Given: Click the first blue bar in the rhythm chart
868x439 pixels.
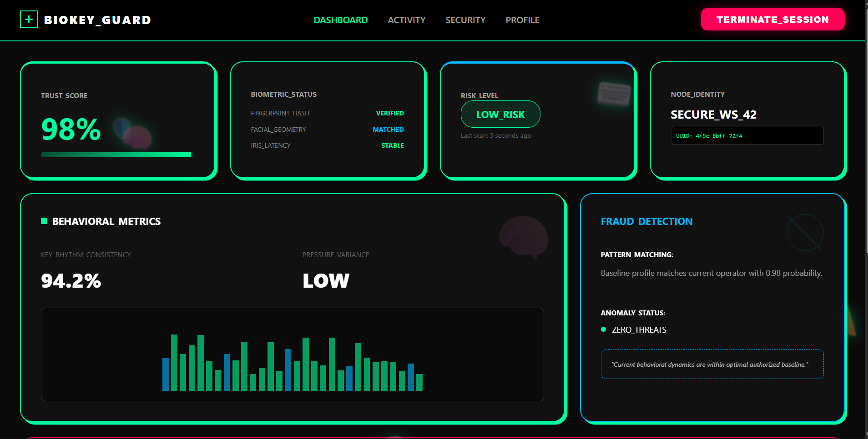Looking at the screenshot, I should pyautogui.click(x=166, y=374).
